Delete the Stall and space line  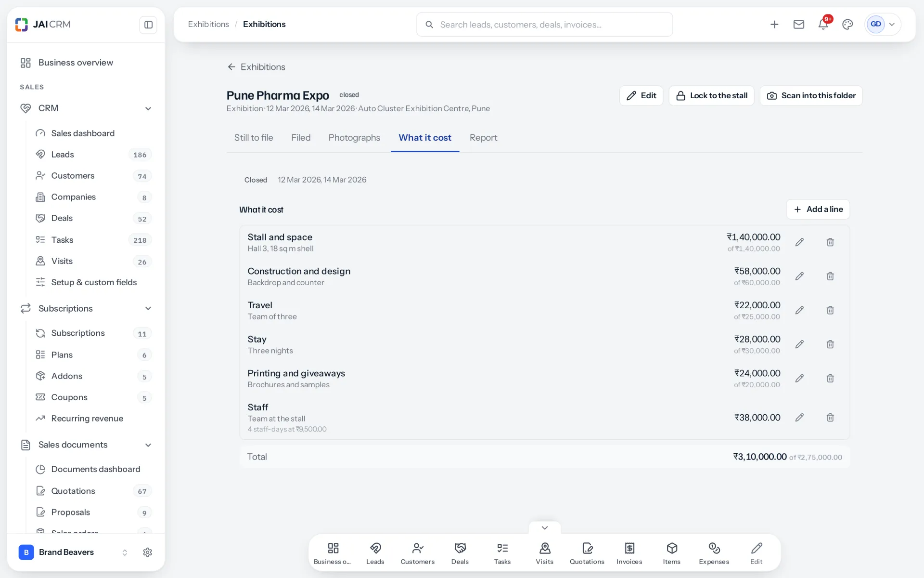pyautogui.click(x=830, y=242)
